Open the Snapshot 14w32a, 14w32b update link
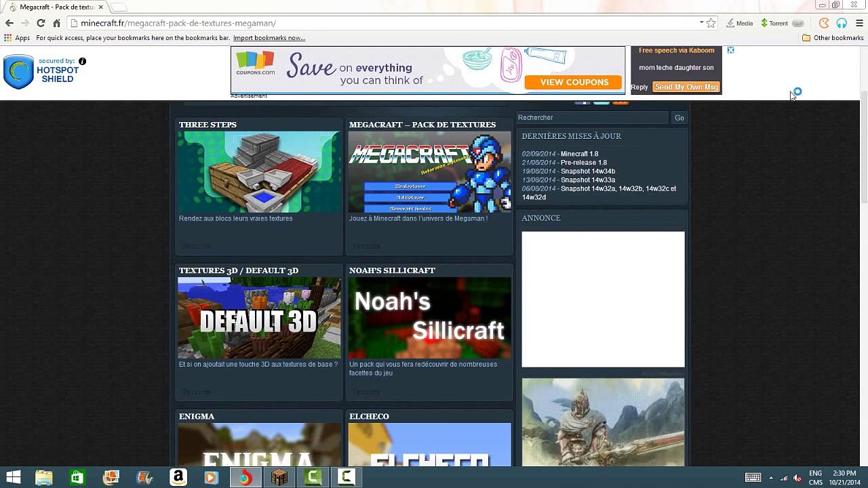 pyautogui.click(x=599, y=192)
